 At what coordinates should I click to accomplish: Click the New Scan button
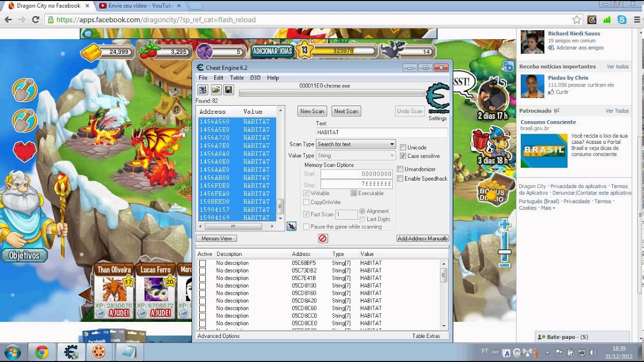pos(312,111)
